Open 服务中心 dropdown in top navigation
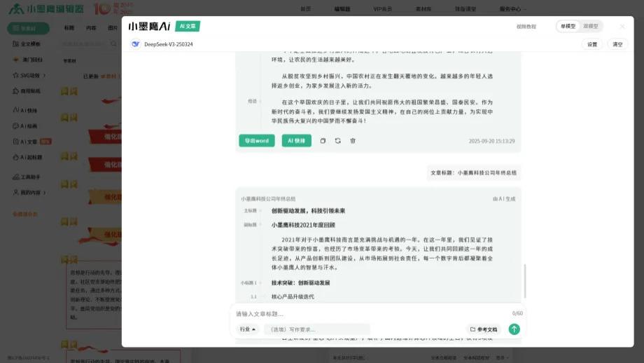This screenshot has width=644, height=363. click(512, 8)
